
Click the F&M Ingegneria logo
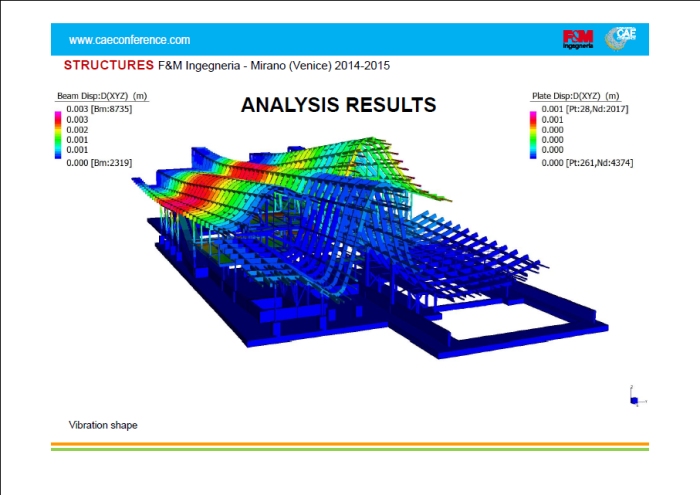(x=576, y=39)
